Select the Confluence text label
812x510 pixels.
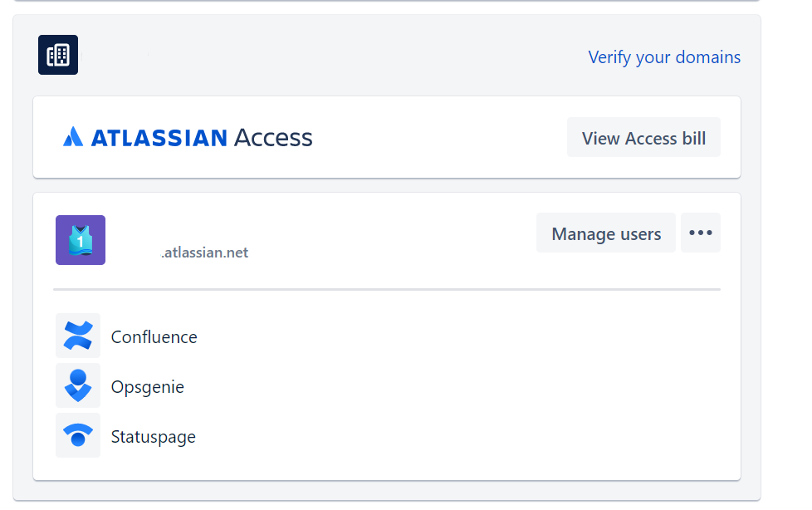(x=154, y=337)
